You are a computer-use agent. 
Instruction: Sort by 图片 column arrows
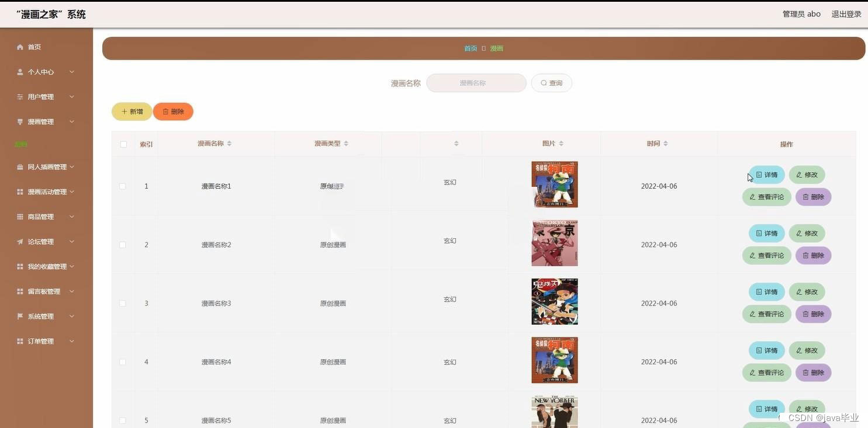[x=561, y=144]
